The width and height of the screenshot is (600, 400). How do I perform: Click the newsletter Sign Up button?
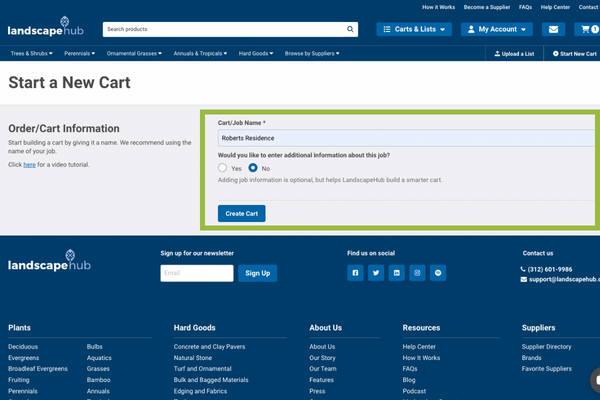(x=258, y=273)
